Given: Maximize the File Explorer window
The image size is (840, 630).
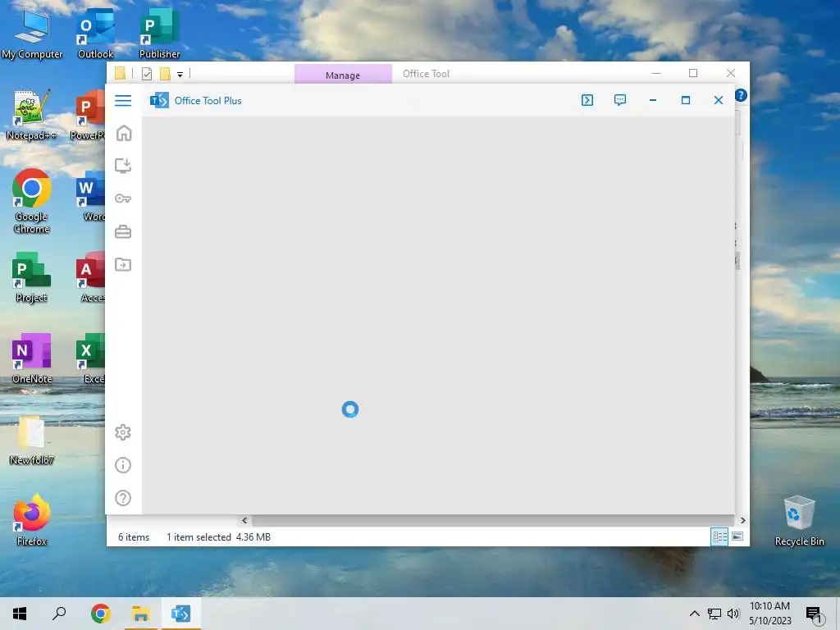Looking at the screenshot, I should [x=693, y=73].
